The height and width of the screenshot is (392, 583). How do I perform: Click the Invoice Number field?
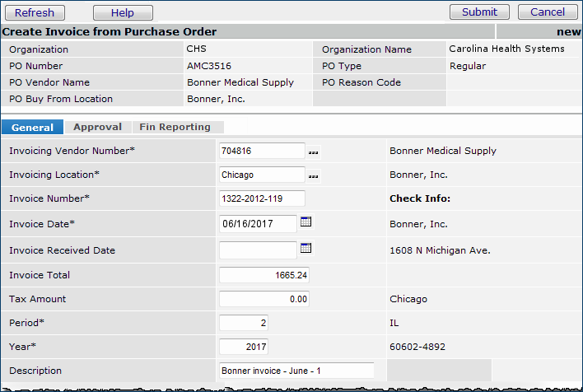[262, 198]
